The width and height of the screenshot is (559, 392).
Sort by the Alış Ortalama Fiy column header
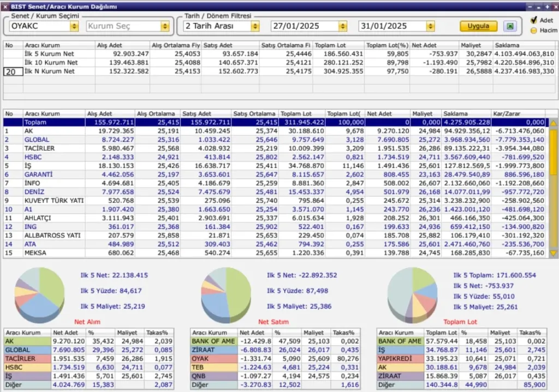176,45
